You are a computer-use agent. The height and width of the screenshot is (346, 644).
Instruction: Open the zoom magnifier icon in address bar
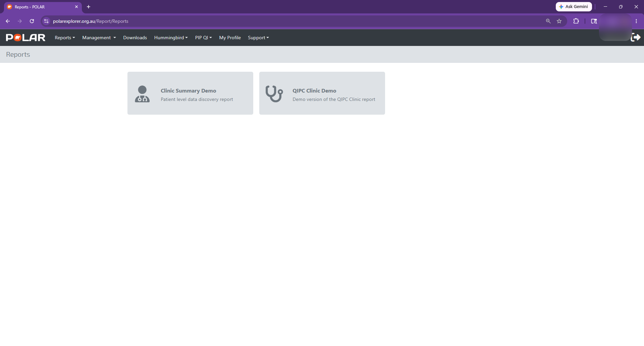point(548,21)
